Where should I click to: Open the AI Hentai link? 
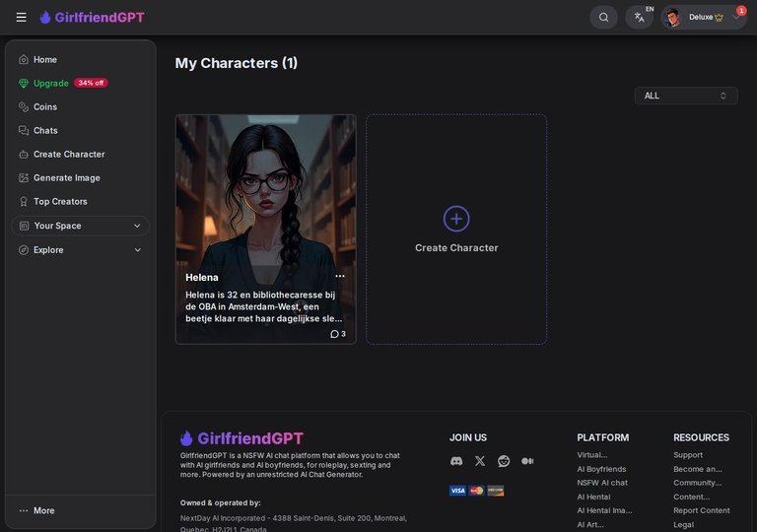[x=593, y=497]
